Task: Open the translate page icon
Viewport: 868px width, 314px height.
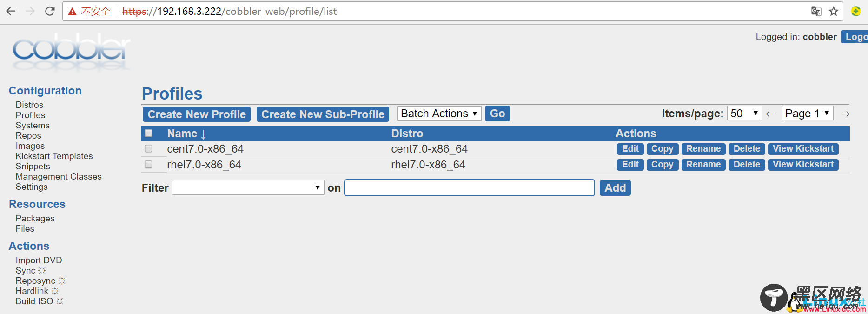Action: click(x=816, y=11)
